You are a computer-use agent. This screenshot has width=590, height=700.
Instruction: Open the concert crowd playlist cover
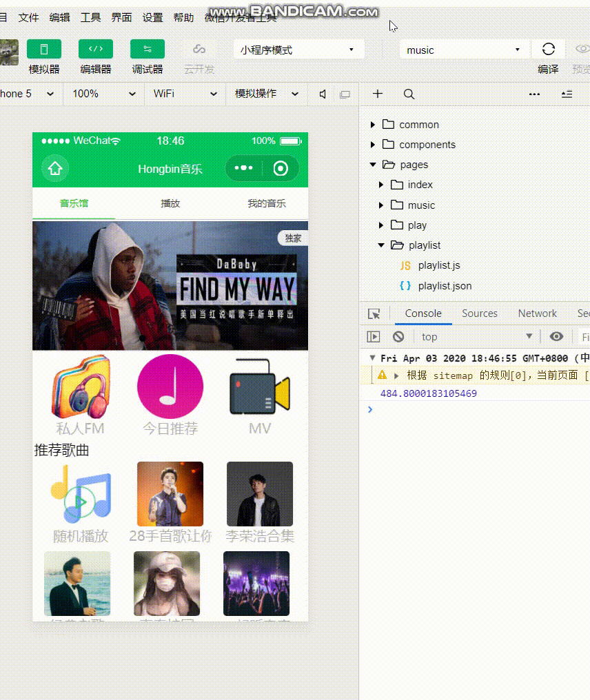click(256, 584)
